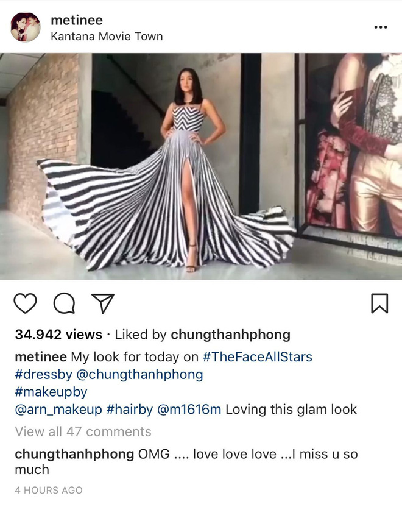
Task: Open #hairby hashtag
Action: click(x=130, y=410)
